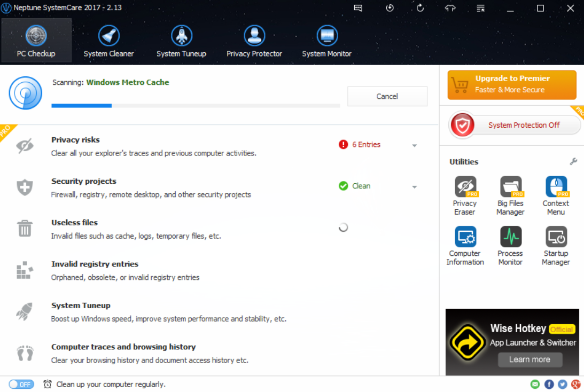Screen dimensions: 584x392
Task: Open the main menu list icon
Action: [480, 8]
